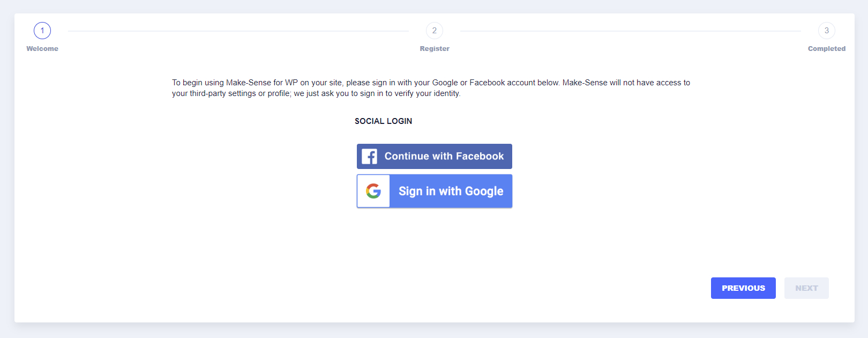Screen dimensions: 868x338
Task: Select step 1 circle in wizard
Action: pyautogui.click(x=42, y=31)
